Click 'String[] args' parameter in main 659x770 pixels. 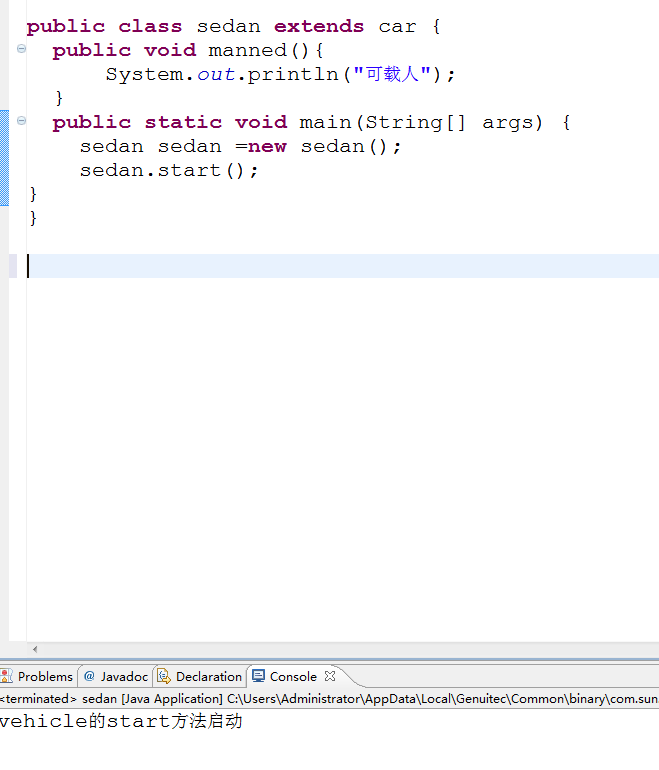click(454, 122)
